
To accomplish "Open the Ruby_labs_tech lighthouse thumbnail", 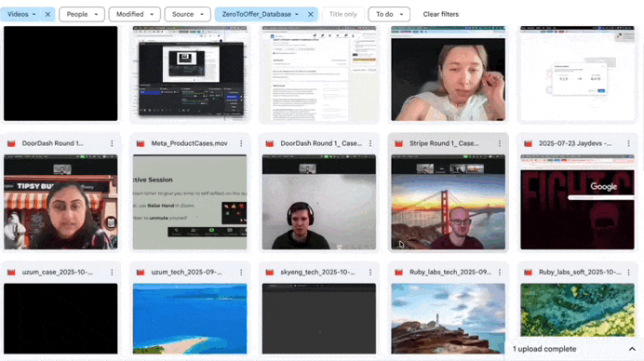I will pos(448,319).
